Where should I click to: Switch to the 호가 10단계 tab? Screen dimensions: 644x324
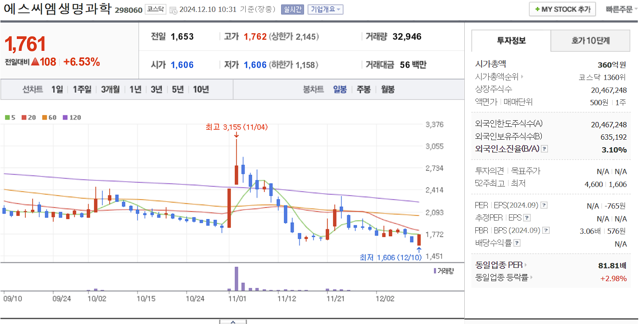click(590, 40)
